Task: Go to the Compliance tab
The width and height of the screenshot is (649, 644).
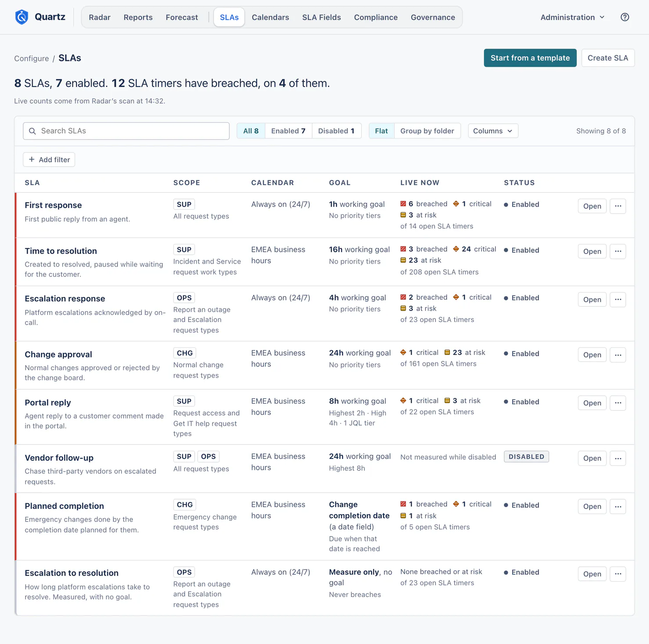Action: tap(376, 17)
